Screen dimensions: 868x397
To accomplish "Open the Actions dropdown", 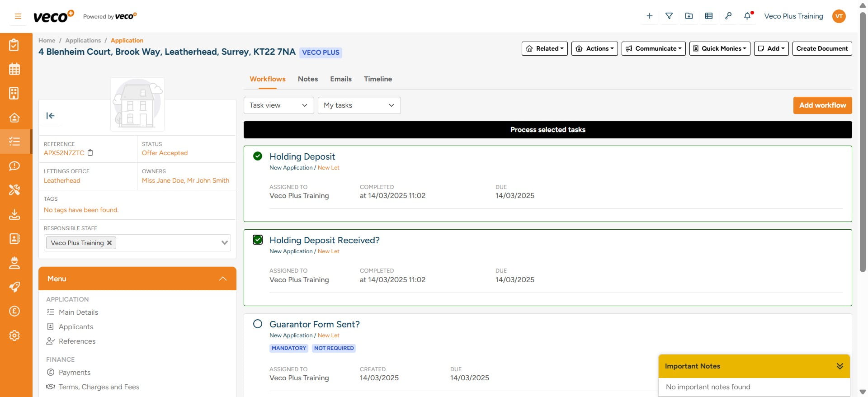I will coord(594,48).
